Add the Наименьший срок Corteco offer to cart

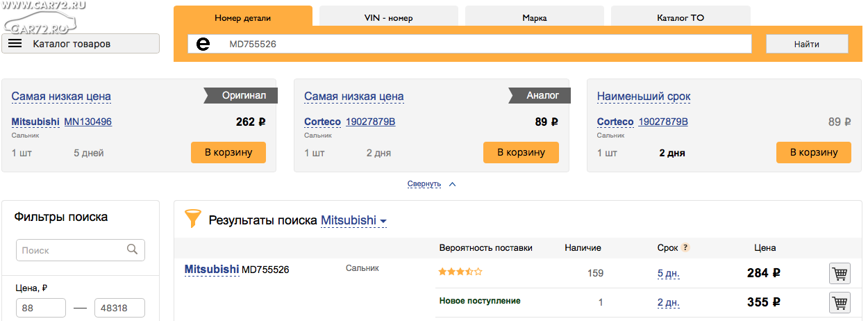tap(814, 152)
